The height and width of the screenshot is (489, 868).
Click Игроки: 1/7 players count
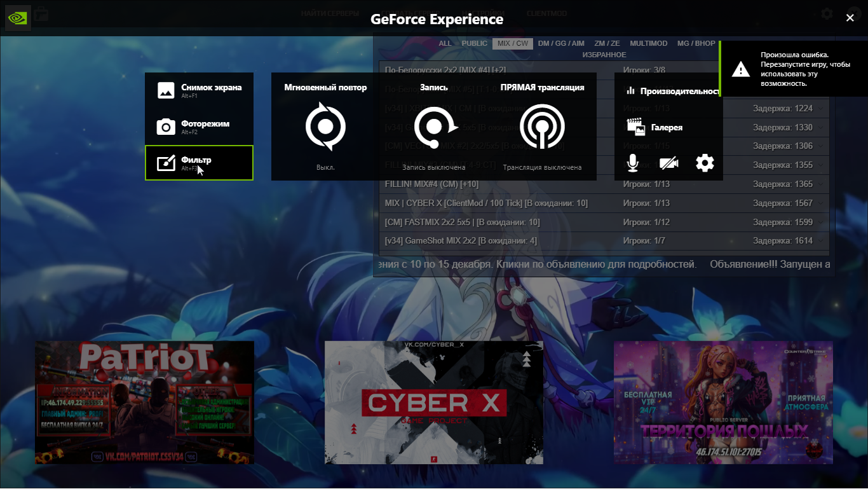pyautogui.click(x=644, y=241)
